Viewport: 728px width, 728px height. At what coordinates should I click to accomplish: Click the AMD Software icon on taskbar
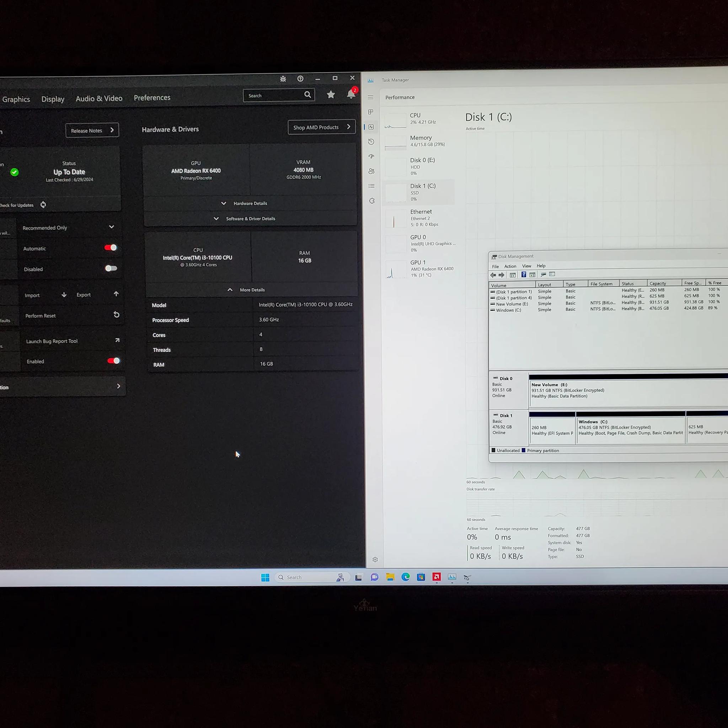click(x=437, y=577)
